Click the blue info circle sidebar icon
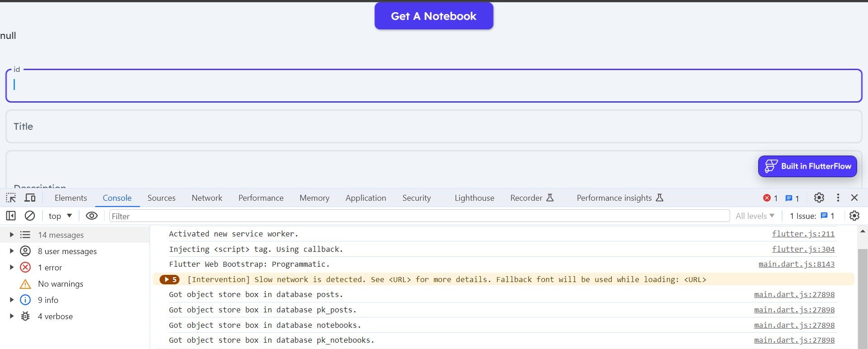 (25, 300)
